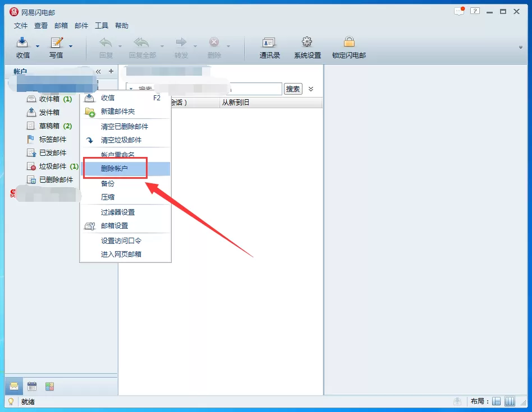Click the 搜索 search button

pyautogui.click(x=293, y=89)
